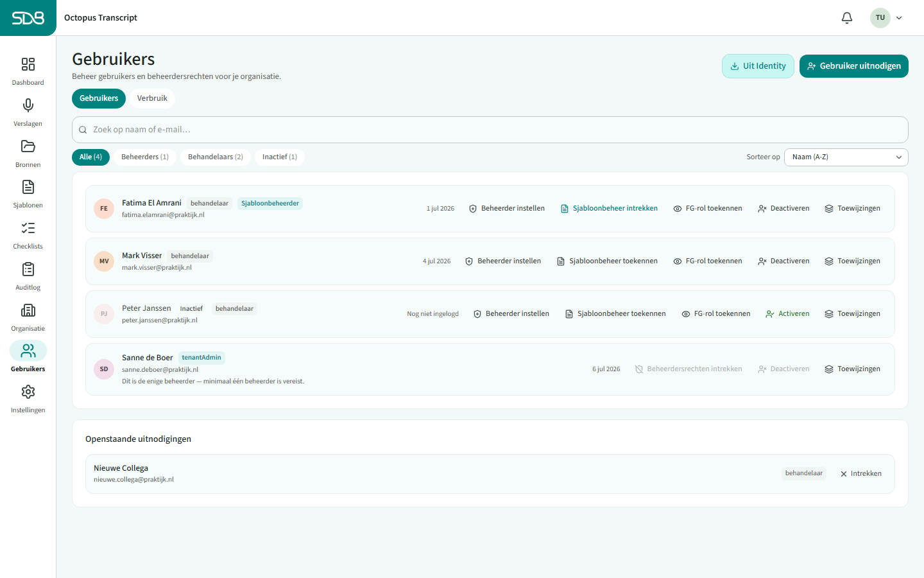Open Toewijzingen for Fatima El Amrani

(x=852, y=209)
